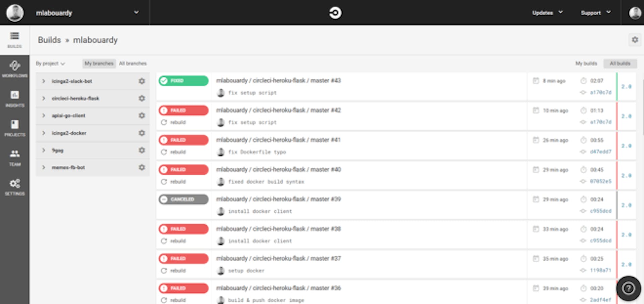Open build master #39 link
Viewport: 644px width, 304px height.
point(278,199)
